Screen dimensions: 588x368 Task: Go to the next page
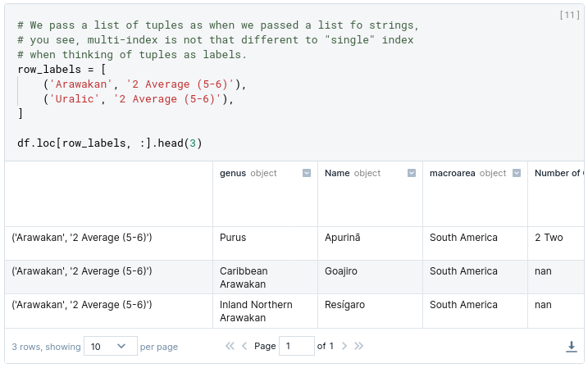[x=344, y=346]
